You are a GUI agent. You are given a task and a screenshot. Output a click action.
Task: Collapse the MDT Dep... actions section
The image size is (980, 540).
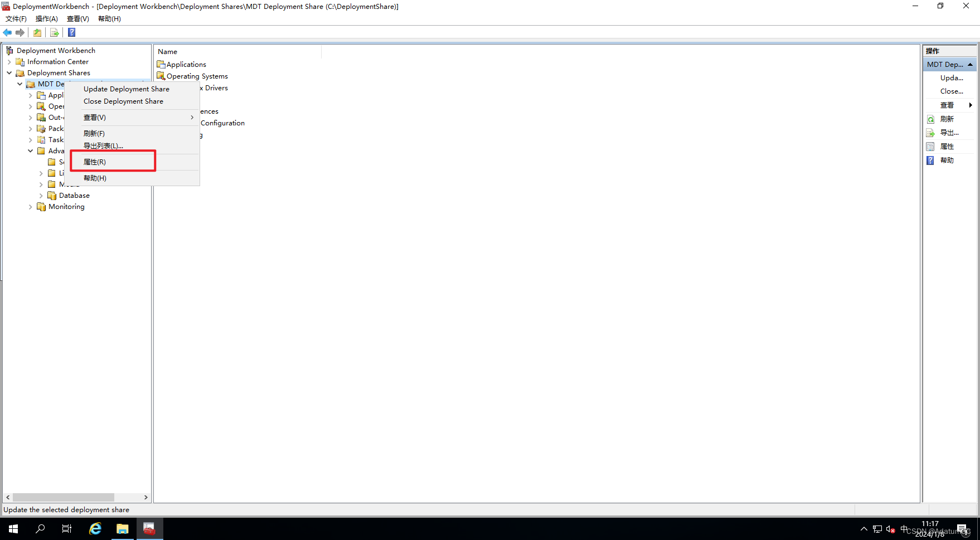(x=970, y=65)
